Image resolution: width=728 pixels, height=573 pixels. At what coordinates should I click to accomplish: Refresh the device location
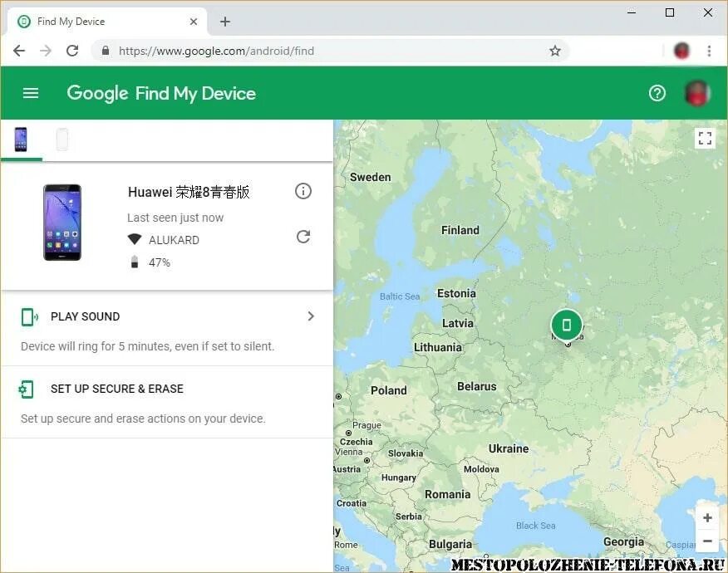coord(303,237)
